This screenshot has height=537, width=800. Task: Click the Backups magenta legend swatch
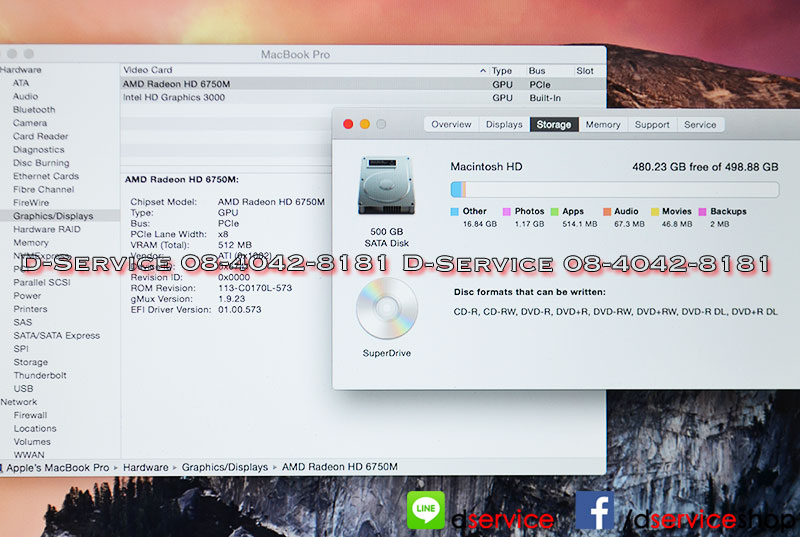point(703,212)
